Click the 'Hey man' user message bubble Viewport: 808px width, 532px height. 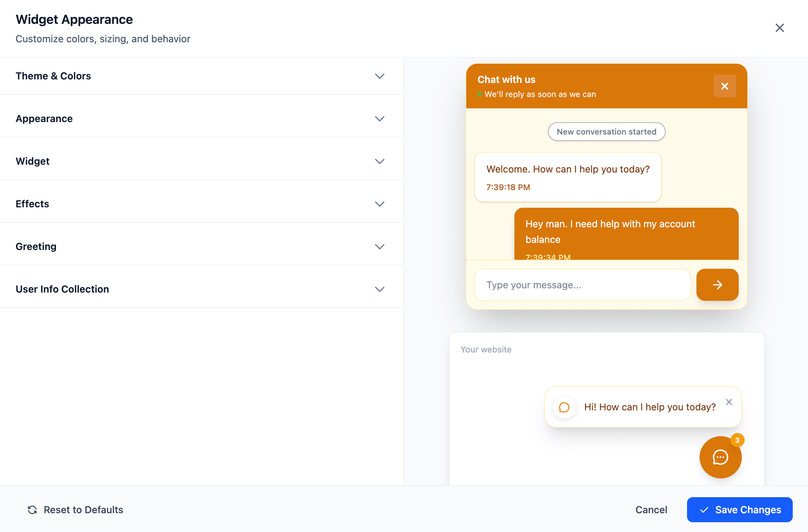click(x=626, y=234)
